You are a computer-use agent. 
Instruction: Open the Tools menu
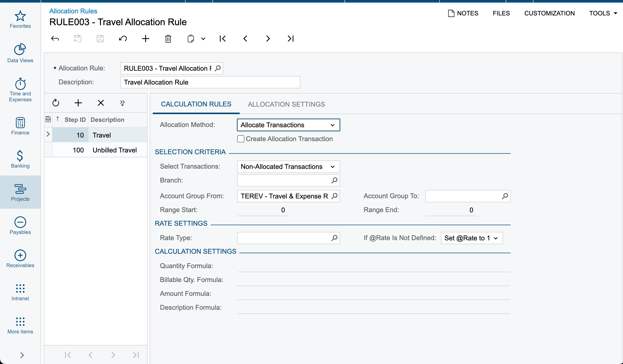(x=603, y=13)
